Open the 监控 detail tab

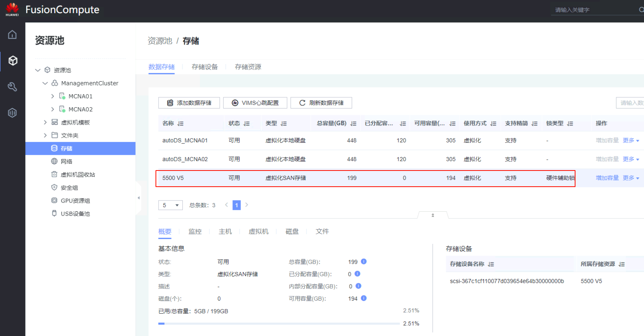coord(195,231)
